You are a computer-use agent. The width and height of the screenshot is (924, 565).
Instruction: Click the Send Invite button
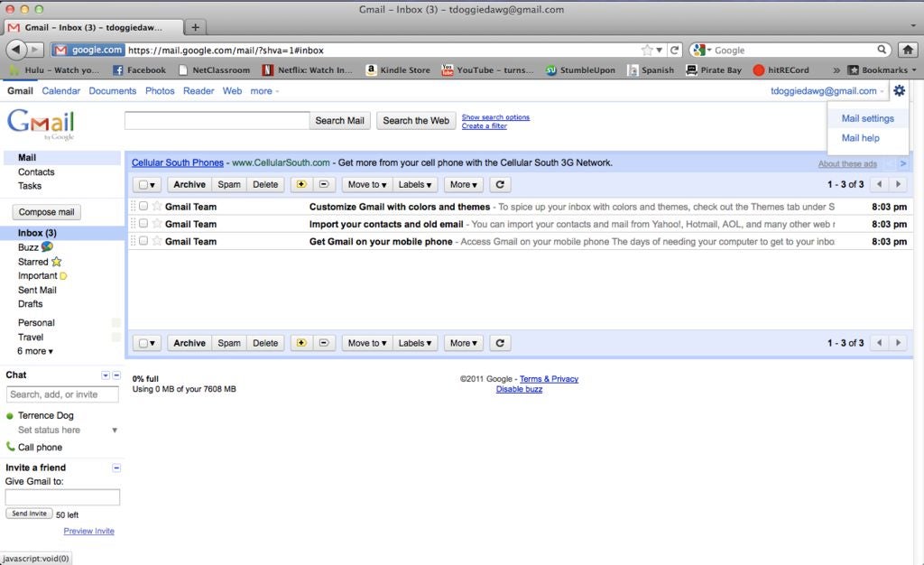(29, 514)
